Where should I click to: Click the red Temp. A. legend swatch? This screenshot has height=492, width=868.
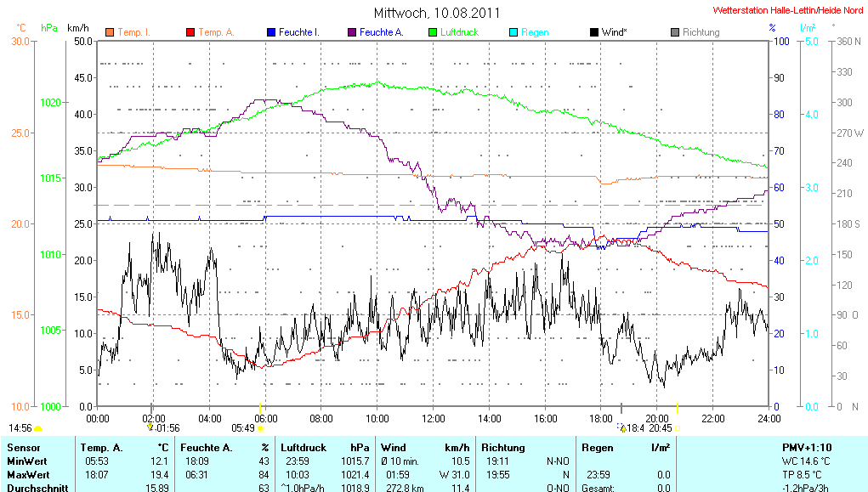click(x=190, y=32)
